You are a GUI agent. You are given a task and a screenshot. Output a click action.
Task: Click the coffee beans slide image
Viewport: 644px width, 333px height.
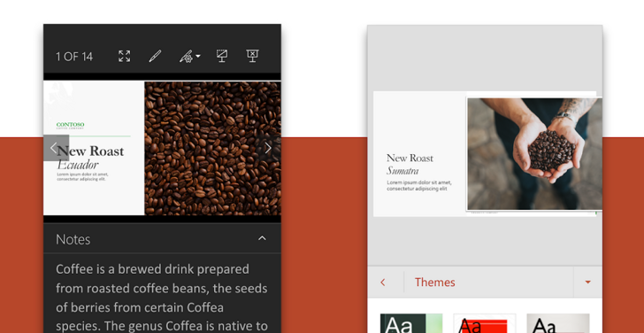point(212,148)
